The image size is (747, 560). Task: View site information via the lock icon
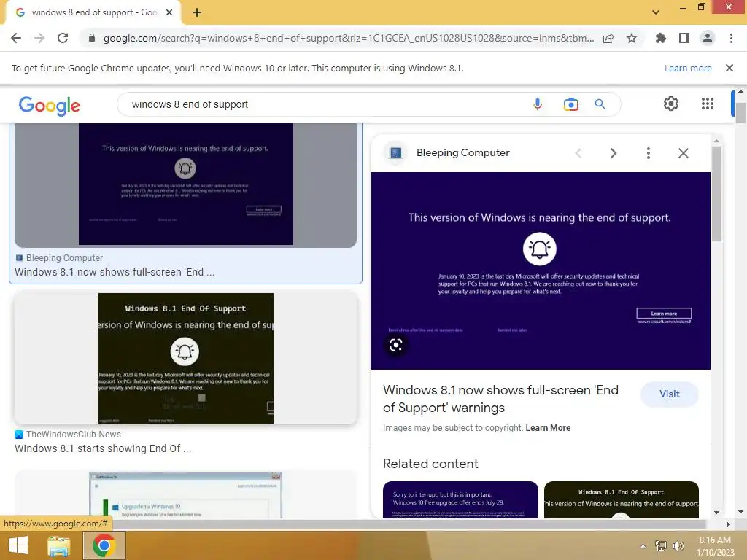point(92,38)
